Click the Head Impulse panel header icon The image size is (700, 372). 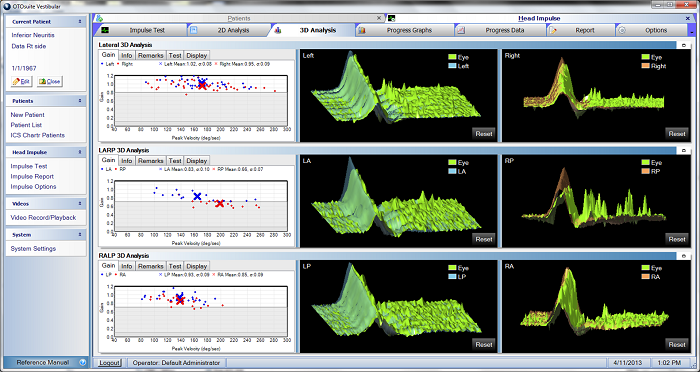tap(392, 18)
